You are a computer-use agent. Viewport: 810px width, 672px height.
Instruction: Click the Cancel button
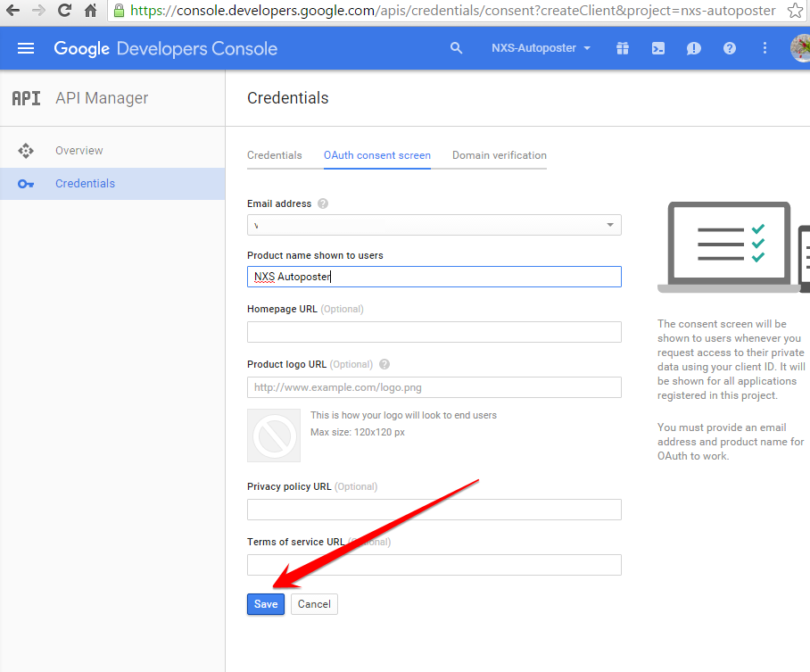pyautogui.click(x=314, y=604)
